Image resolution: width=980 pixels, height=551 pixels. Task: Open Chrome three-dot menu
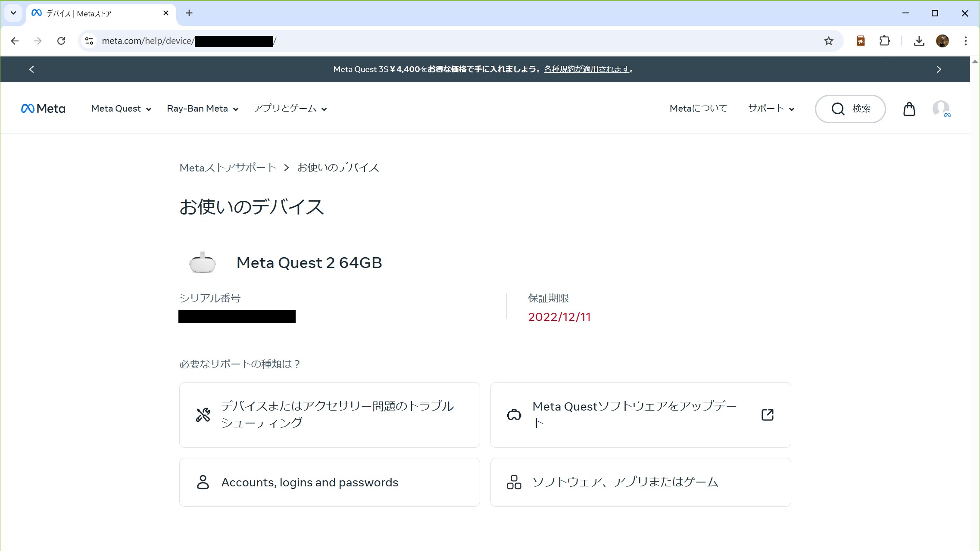pos(966,41)
